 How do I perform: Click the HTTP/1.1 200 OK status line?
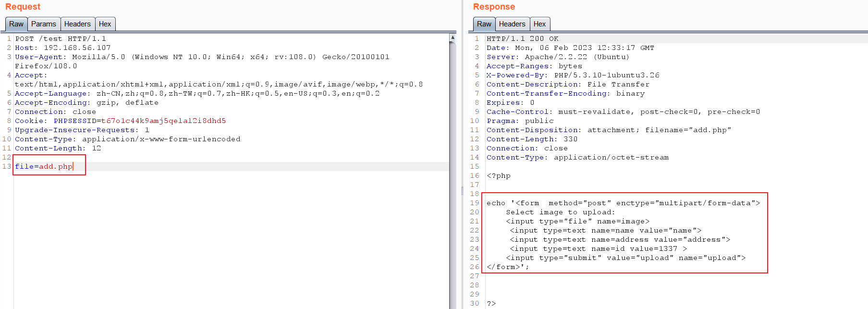(522, 38)
